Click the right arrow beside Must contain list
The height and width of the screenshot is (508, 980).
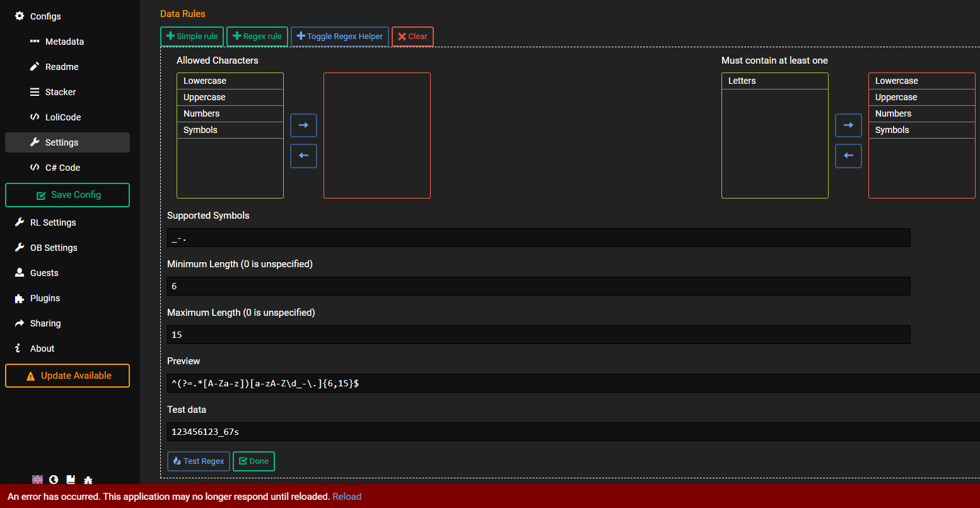click(x=848, y=125)
